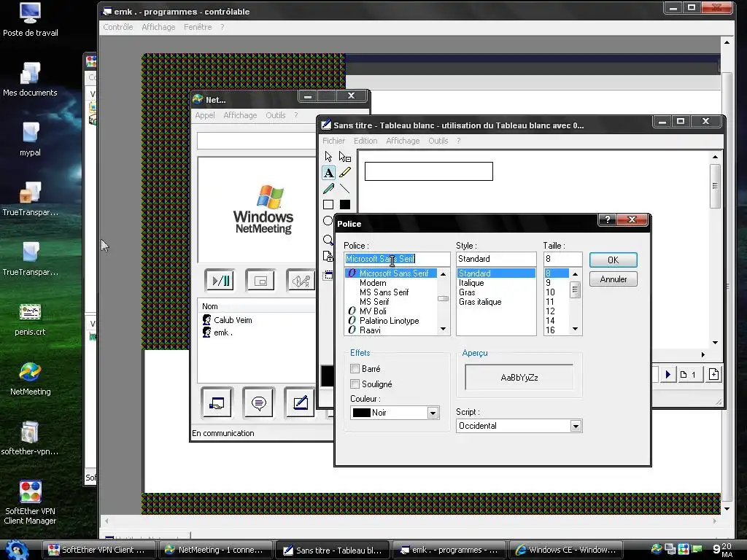Open Edition menu in Tableau blanc

click(x=365, y=141)
